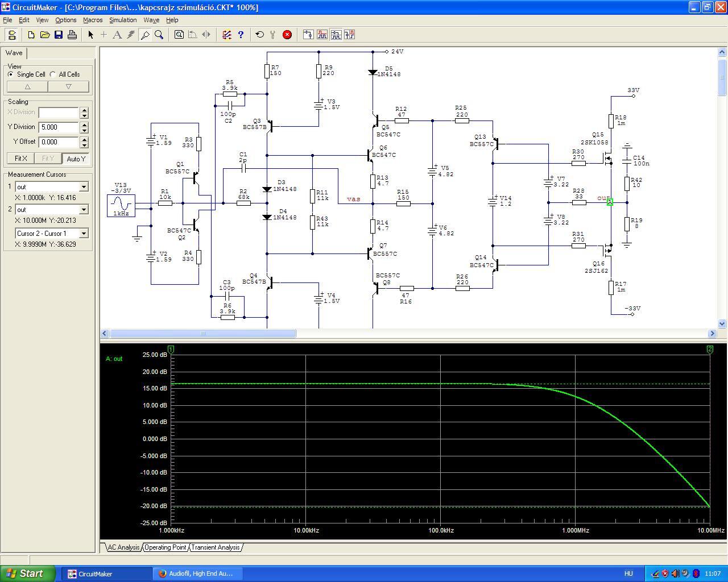
Task: Select the Single Cell radio button
Action: click(x=11, y=74)
